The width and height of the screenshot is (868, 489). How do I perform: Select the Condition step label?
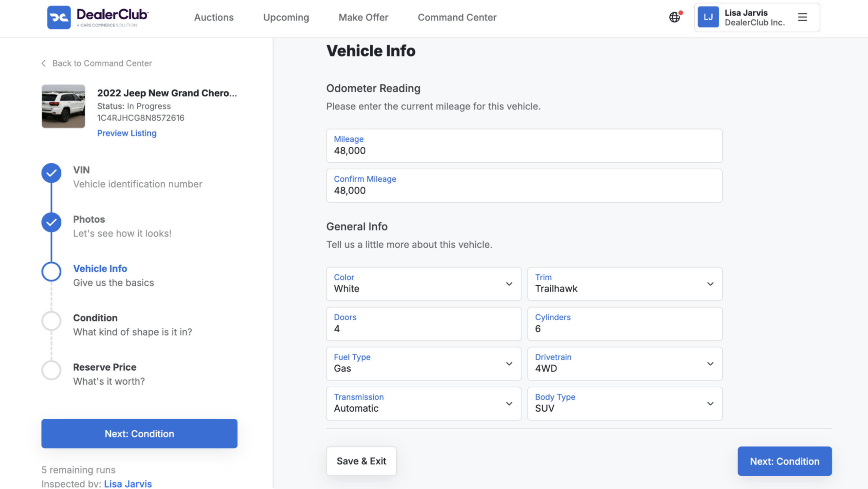pyautogui.click(x=95, y=318)
